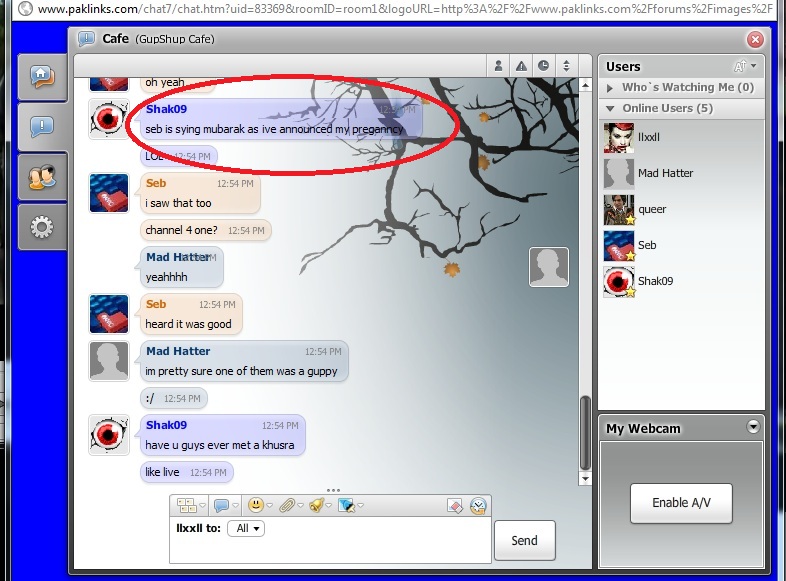Image resolution: width=786 pixels, height=581 pixels.
Task: Expand the Who's Watching Me section
Action: click(x=611, y=88)
